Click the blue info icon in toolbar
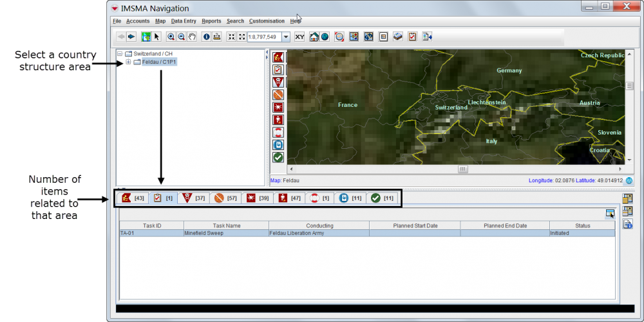 coord(207,37)
